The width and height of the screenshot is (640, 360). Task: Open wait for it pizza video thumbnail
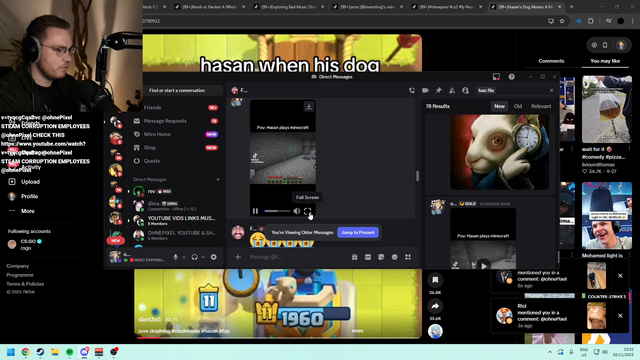coord(607,109)
